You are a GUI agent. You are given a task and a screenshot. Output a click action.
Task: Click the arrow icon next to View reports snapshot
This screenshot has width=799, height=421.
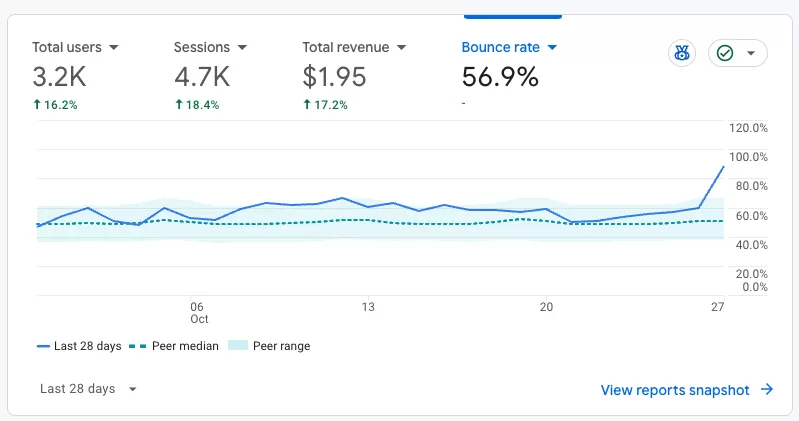click(x=767, y=389)
